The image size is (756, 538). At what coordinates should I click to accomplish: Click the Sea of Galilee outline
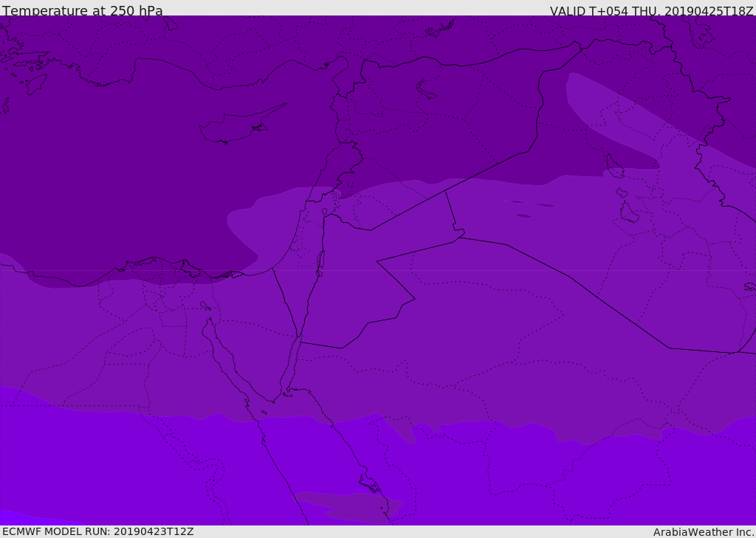(325, 212)
